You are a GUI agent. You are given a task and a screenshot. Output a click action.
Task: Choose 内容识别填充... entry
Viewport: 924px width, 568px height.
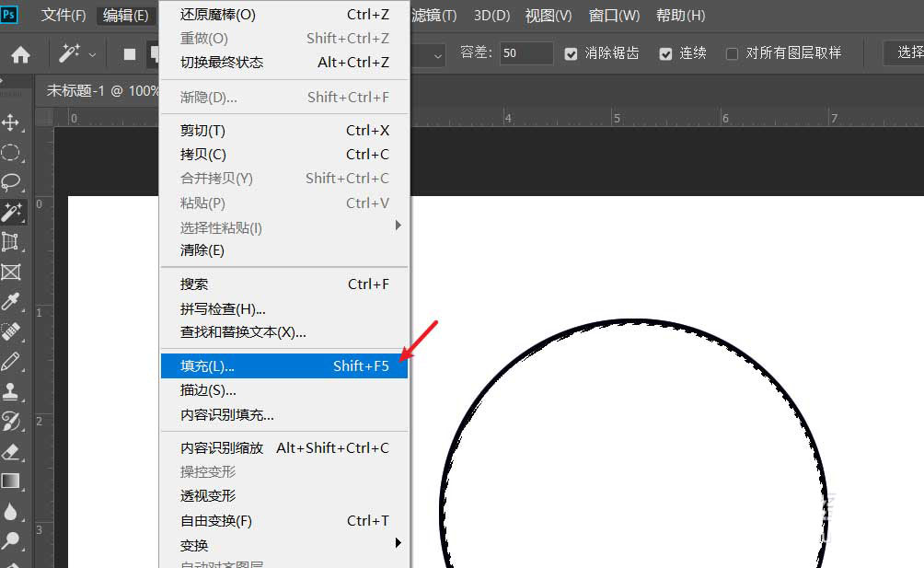(284, 415)
